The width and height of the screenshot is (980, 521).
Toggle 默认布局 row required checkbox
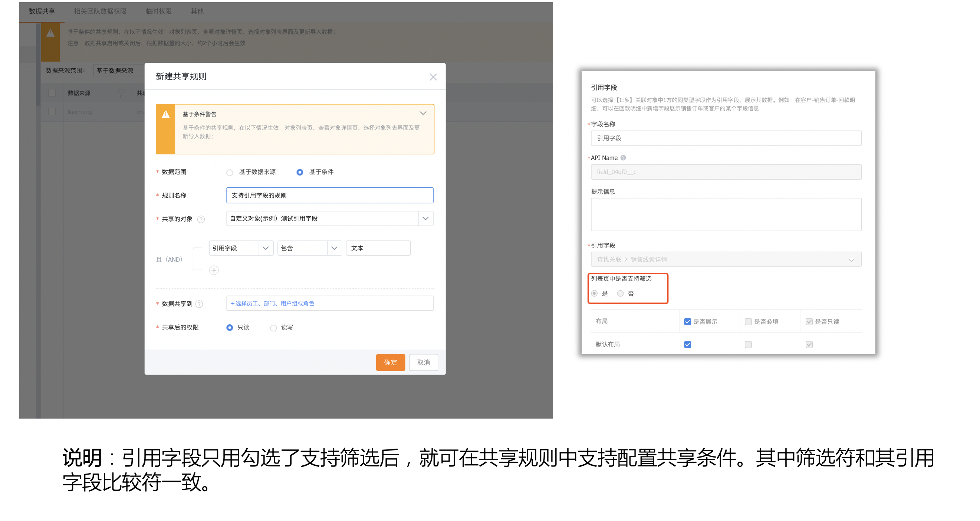point(748,345)
